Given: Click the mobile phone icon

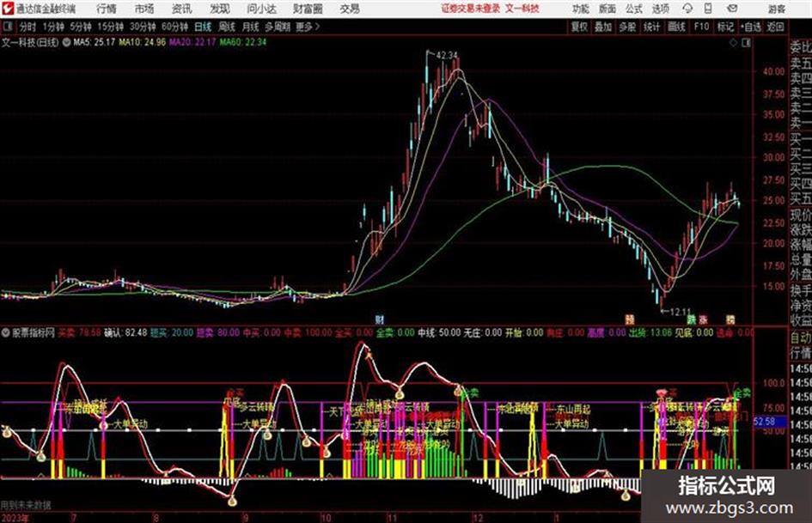Looking at the screenshot, I should coord(708,9).
